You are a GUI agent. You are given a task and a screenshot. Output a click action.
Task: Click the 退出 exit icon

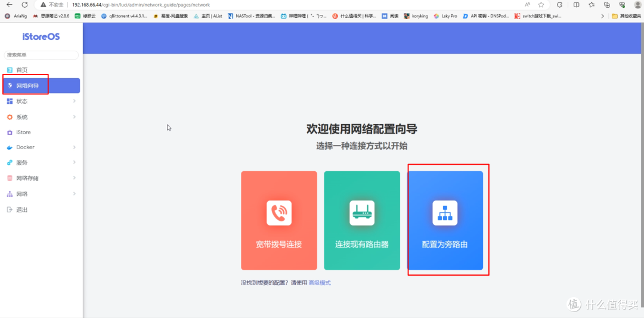(10, 209)
